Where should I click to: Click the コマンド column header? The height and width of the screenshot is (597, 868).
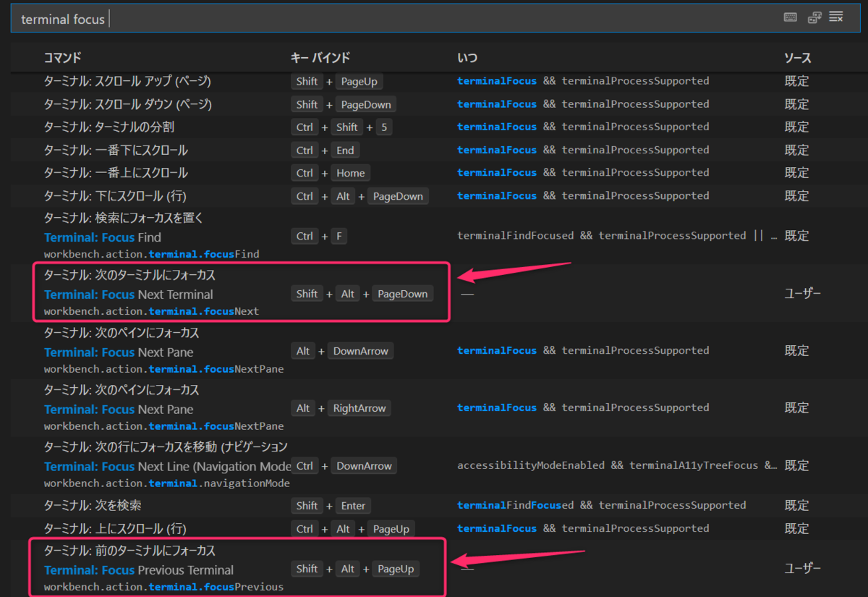(63, 58)
